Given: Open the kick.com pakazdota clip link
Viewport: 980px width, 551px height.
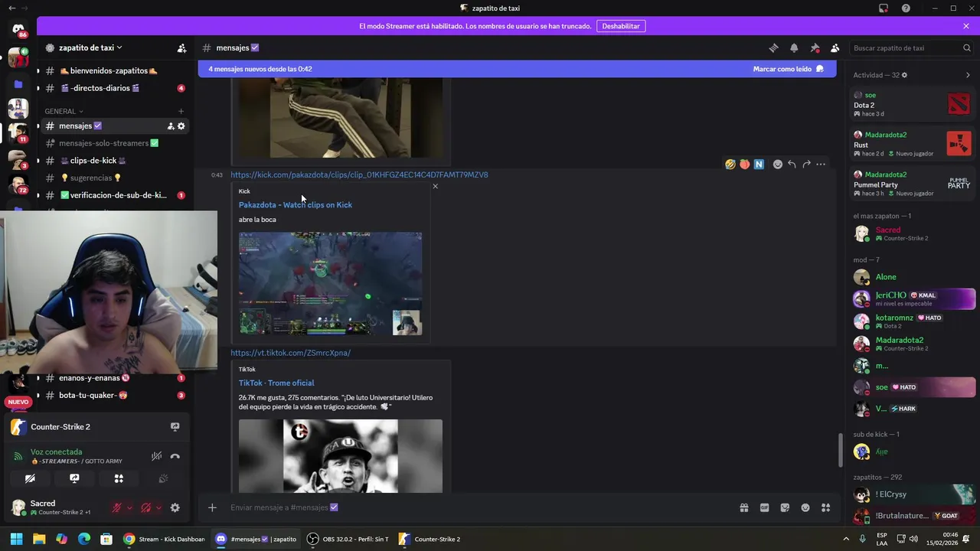Looking at the screenshot, I should [359, 174].
